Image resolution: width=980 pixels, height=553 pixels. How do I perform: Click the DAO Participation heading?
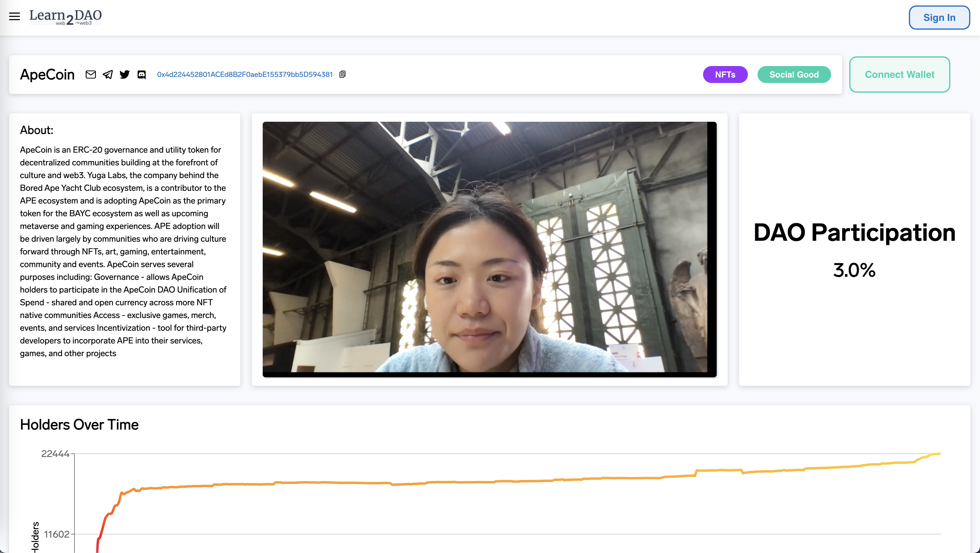pyautogui.click(x=854, y=232)
